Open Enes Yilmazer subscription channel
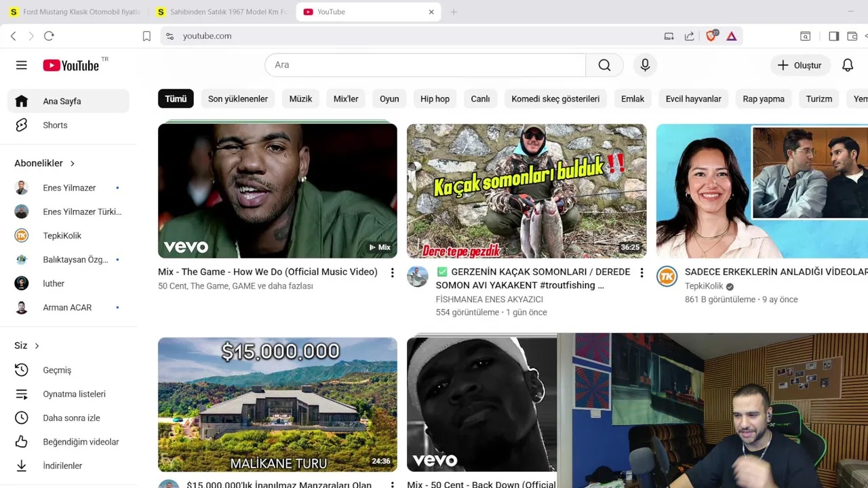The width and height of the screenshot is (868, 488). (68, 188)
